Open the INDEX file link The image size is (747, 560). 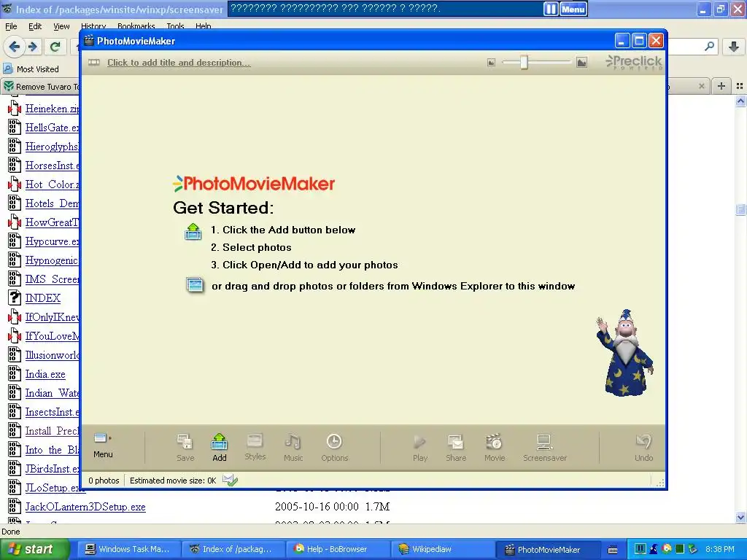43,298
